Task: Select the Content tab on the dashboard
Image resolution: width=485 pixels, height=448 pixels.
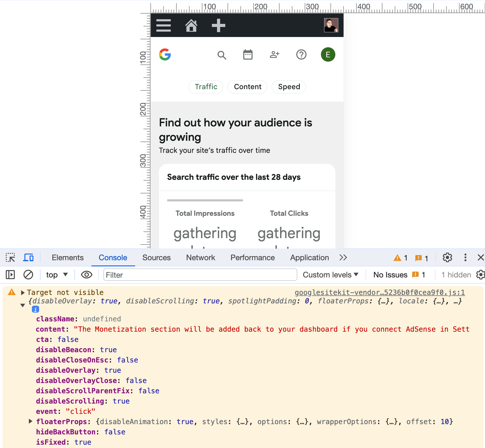Action: pyautogui.click(x=247, y=87)
